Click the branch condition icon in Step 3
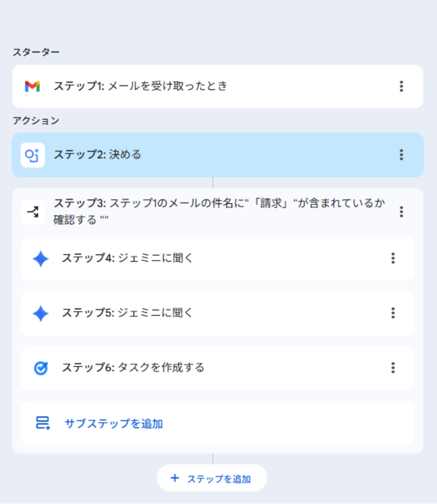The width and height of the screenshot is (437, 504). tap(33, 212)
